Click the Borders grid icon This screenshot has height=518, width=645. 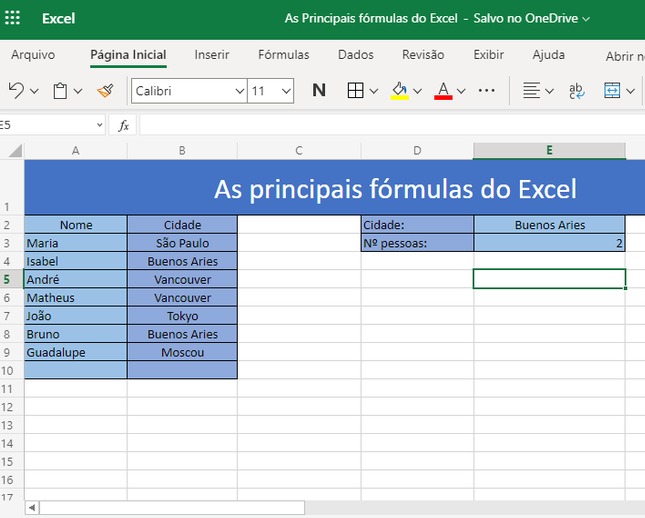click(x=355, y=90)
